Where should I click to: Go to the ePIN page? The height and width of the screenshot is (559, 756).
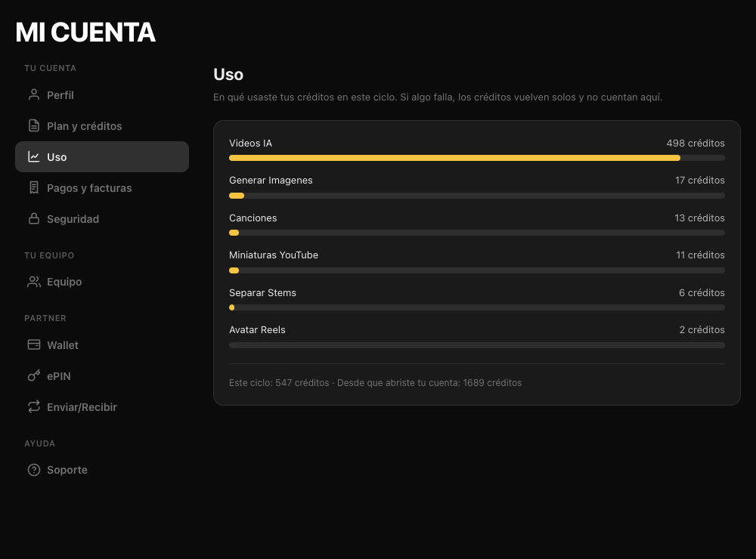pyautogui.click(x=102, y=376)
